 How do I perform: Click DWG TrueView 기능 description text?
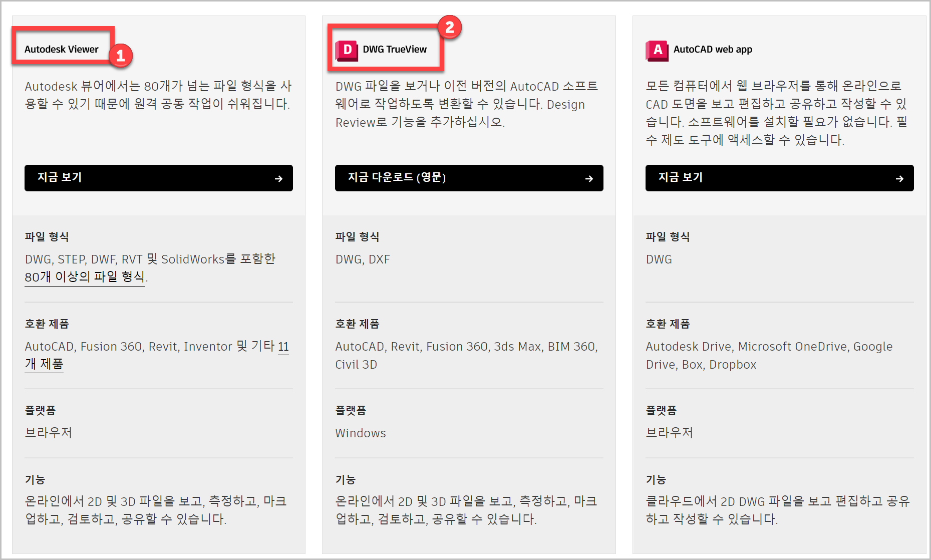pos(466,510)
